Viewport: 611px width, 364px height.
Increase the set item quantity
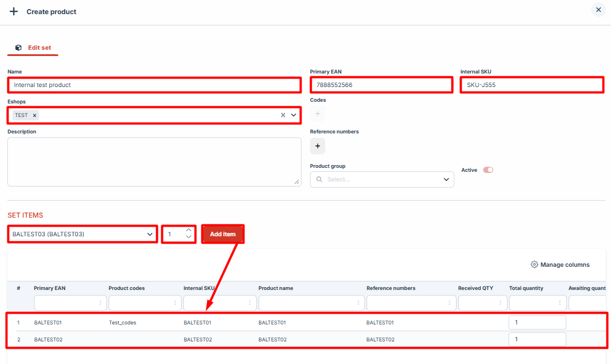coord(189,231)
